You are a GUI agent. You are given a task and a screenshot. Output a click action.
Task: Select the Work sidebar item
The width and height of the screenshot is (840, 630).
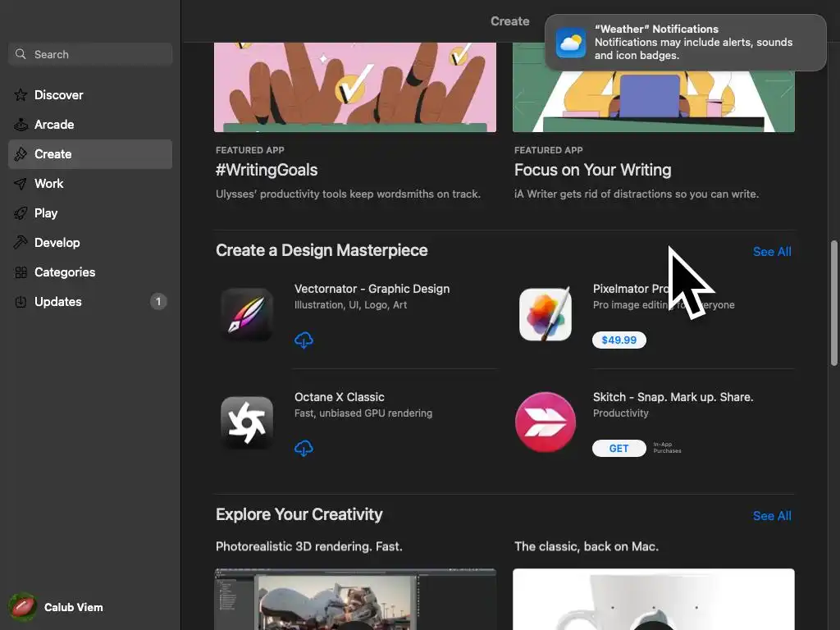click(90, 184)
